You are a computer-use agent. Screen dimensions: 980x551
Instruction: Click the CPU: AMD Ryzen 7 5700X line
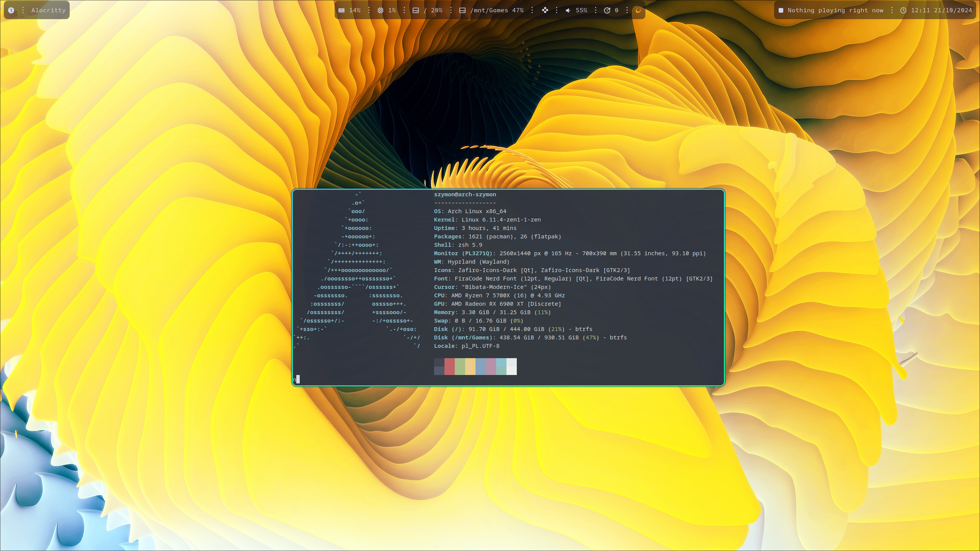[x=499, y=295]
